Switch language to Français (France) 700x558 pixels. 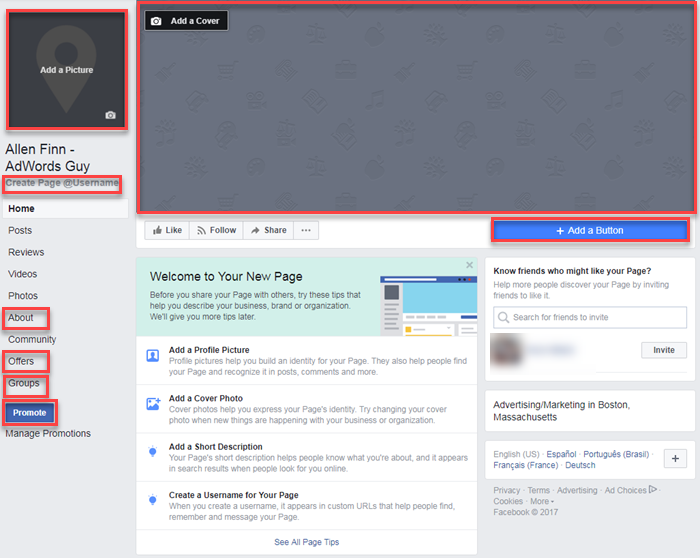(x=525, y=465)
